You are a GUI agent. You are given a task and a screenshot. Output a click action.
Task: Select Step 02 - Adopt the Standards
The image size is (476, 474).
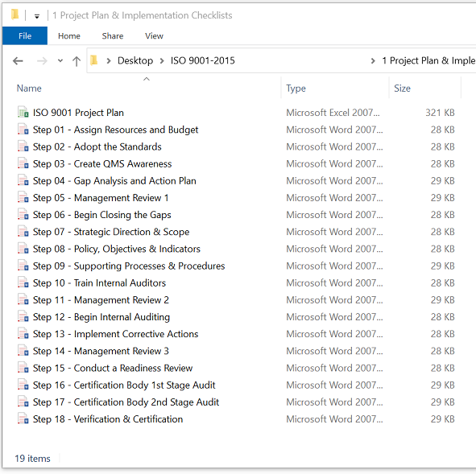pos(97,146)
